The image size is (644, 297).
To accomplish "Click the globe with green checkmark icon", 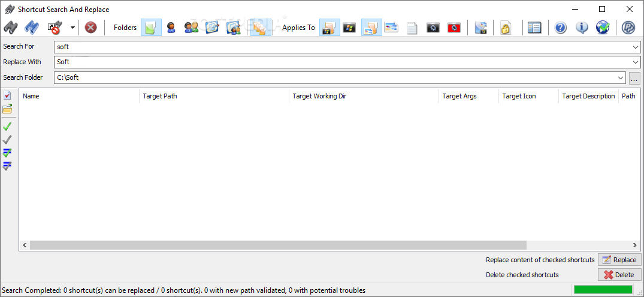I will (x=603, y=28).
